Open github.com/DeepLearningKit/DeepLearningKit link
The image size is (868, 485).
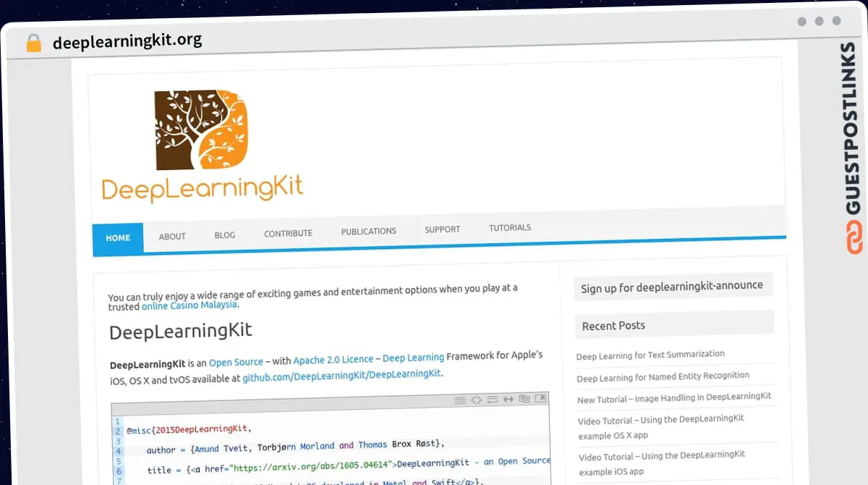pyautogui.click(x=341, y=375)
